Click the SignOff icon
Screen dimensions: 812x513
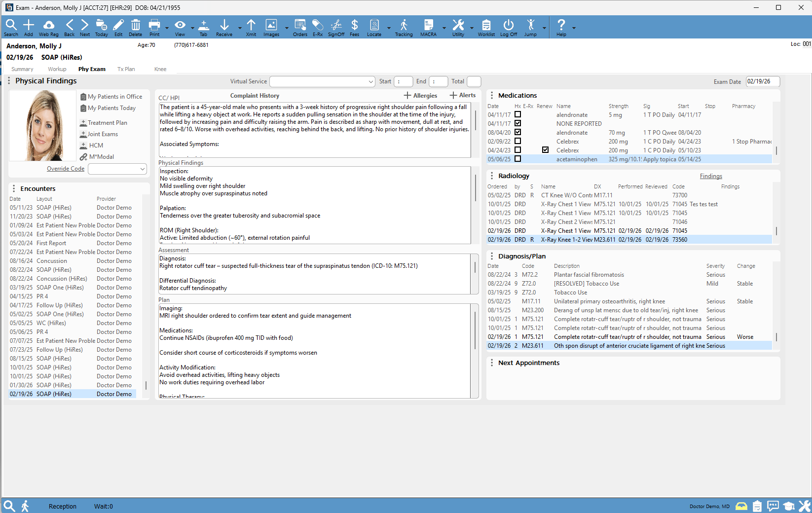[336, 28]
